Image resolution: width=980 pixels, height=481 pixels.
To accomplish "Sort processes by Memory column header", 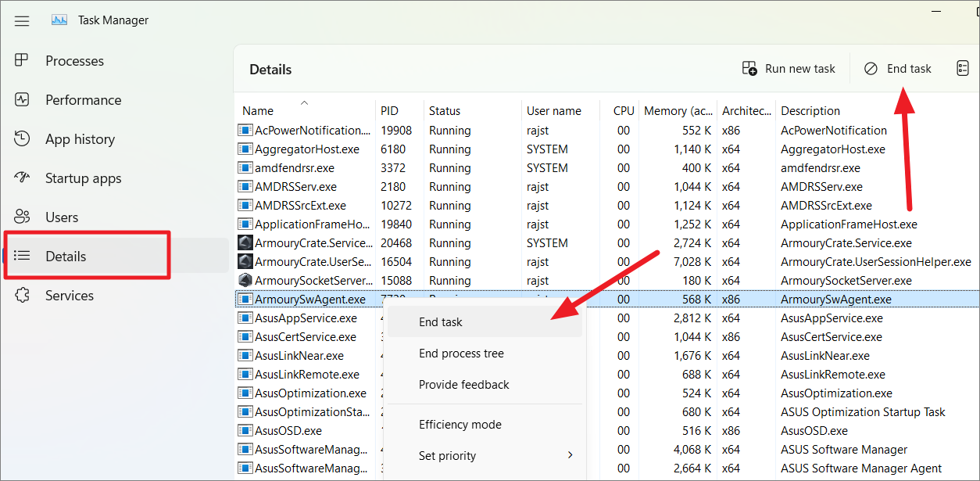I will coord(677,111).
